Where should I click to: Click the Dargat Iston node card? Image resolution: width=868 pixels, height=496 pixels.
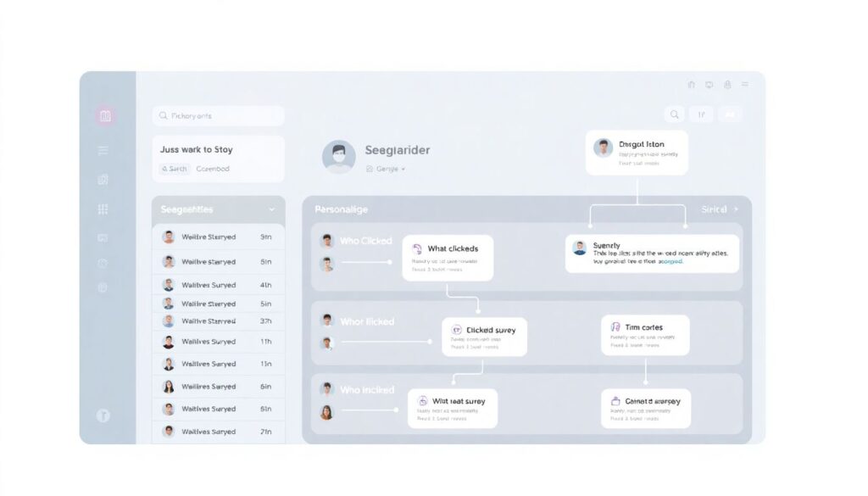(x=636, y=153)
